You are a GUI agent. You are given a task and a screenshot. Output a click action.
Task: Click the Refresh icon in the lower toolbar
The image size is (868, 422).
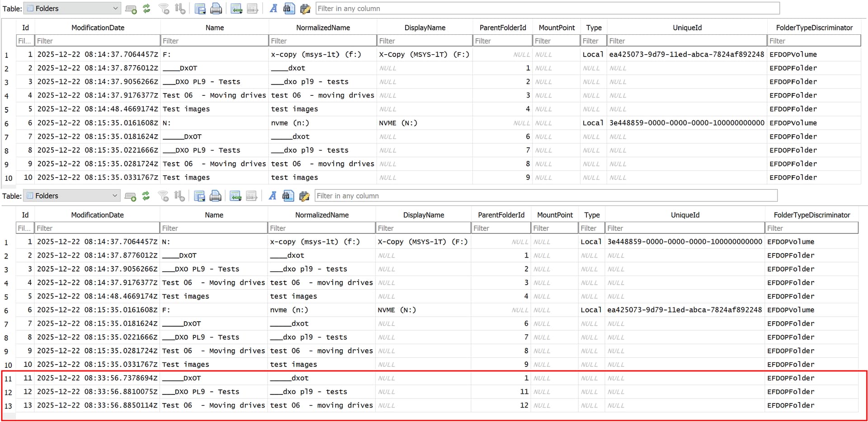pos(146,196)
